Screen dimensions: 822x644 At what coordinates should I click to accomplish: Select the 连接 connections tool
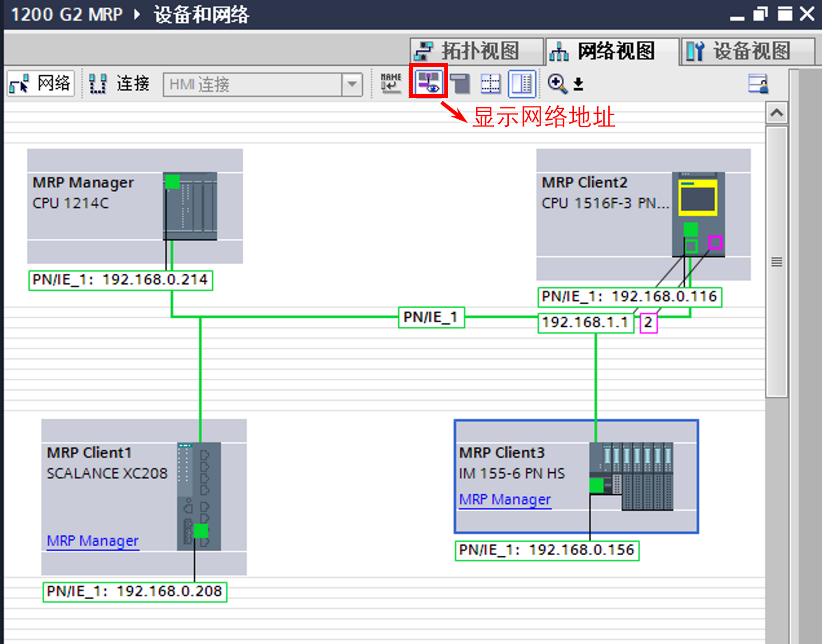tap(119, 83)
